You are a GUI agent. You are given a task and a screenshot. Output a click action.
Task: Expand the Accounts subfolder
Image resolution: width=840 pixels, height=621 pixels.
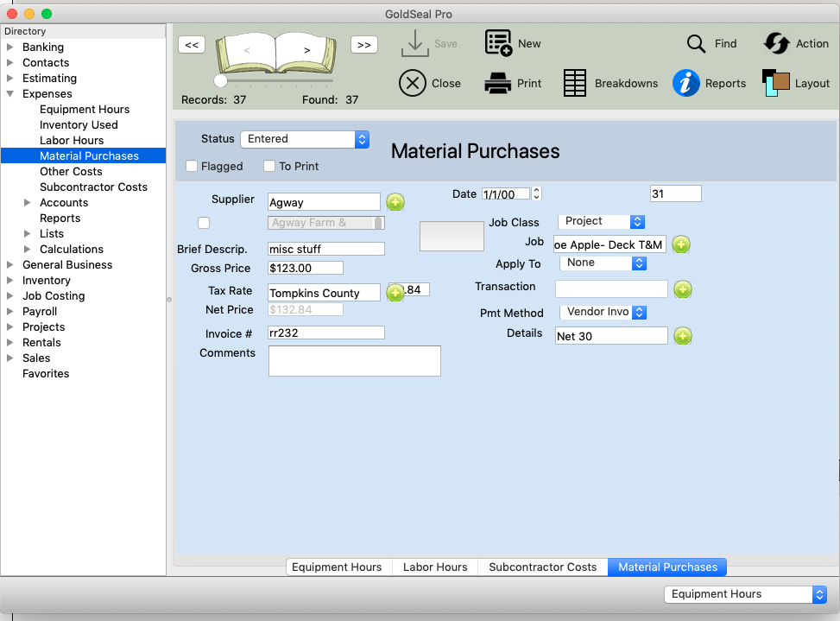point(28,202)
